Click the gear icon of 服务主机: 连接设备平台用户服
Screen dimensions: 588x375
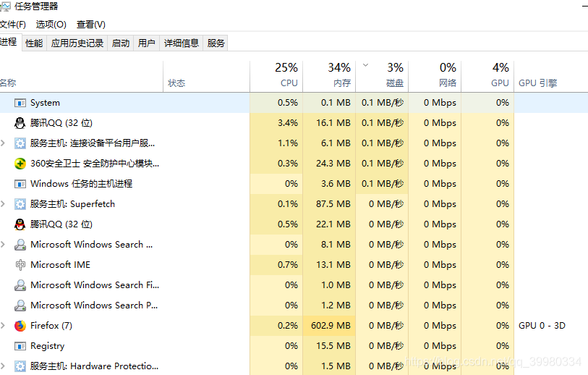pos(20,143)
